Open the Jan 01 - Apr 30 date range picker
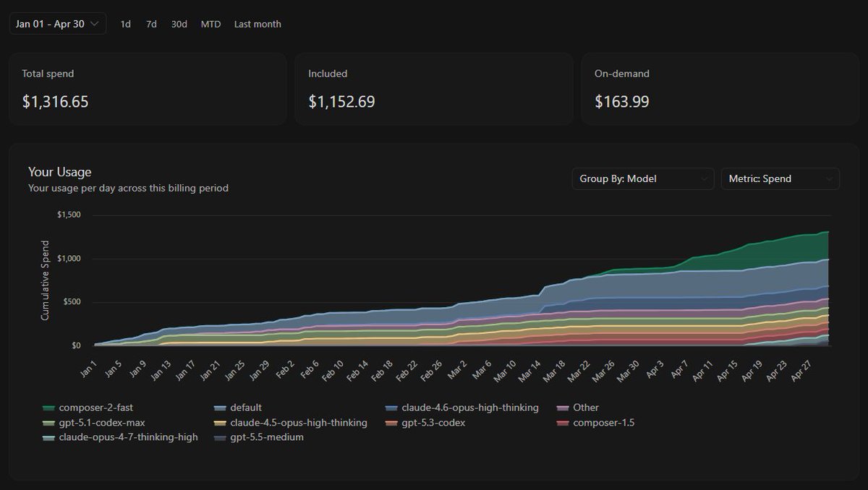Screen dimensions: 868x490 [x=58, y=24]
